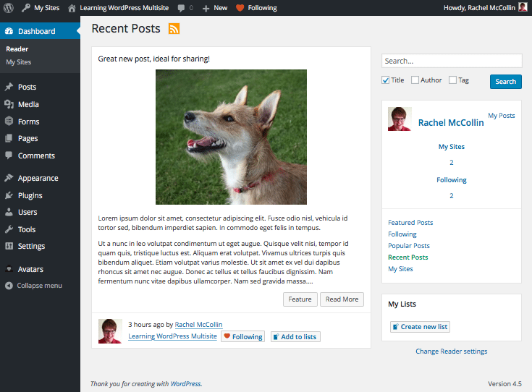
Task: Open the dog photo thumbnail in post
Action: tap(231, 137)
